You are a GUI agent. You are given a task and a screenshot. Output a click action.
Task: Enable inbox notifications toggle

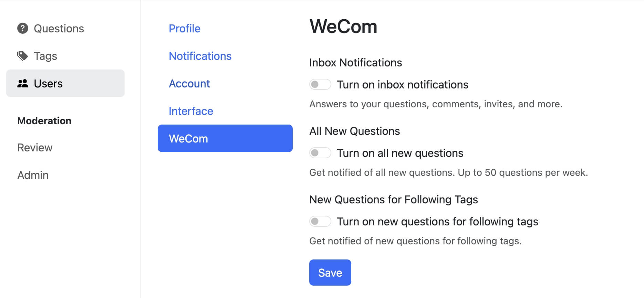(320, 84)
